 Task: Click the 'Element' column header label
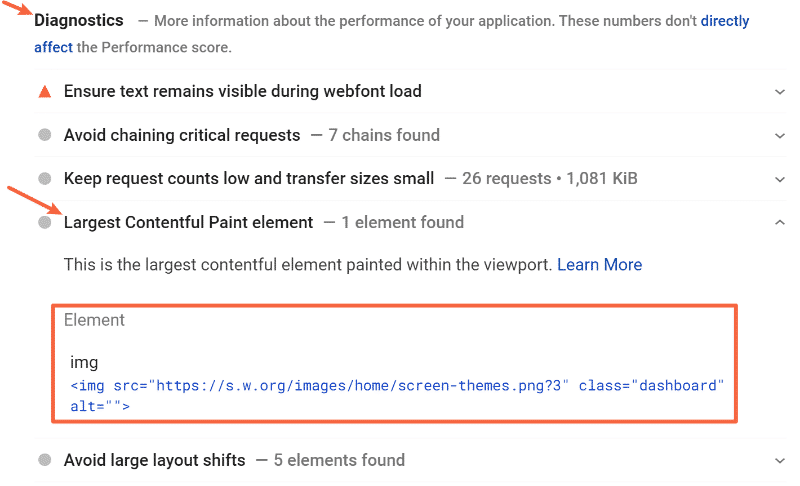point(94,320)
